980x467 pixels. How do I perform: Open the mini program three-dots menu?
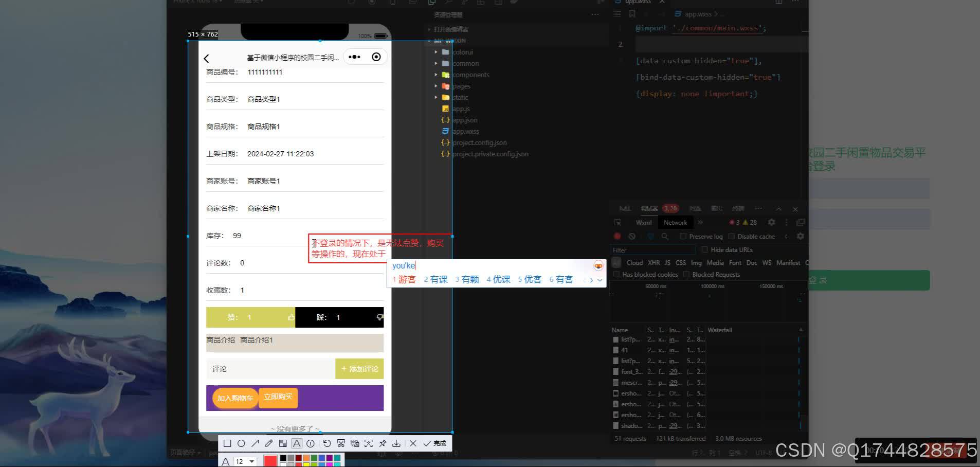[354, 57]
